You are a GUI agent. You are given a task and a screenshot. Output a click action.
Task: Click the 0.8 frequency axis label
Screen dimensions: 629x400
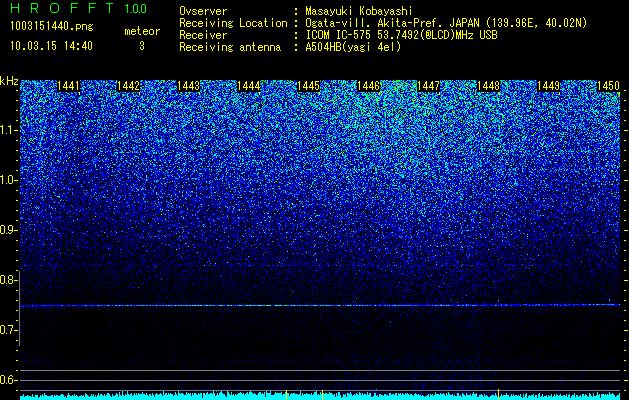click(8, 280)
